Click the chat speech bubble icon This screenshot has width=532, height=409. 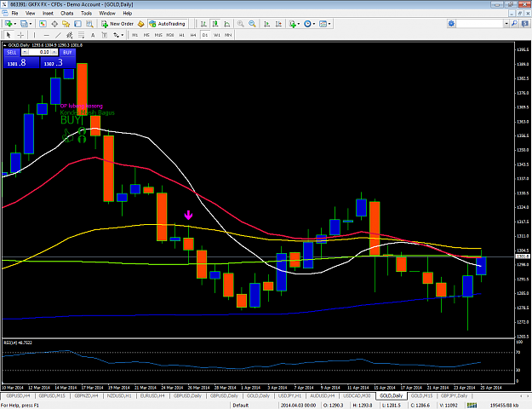525,24
